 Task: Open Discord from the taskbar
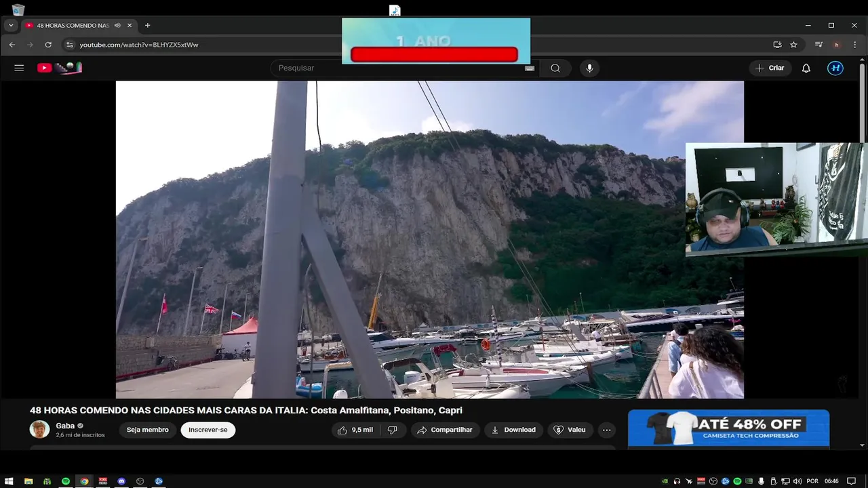121,481
